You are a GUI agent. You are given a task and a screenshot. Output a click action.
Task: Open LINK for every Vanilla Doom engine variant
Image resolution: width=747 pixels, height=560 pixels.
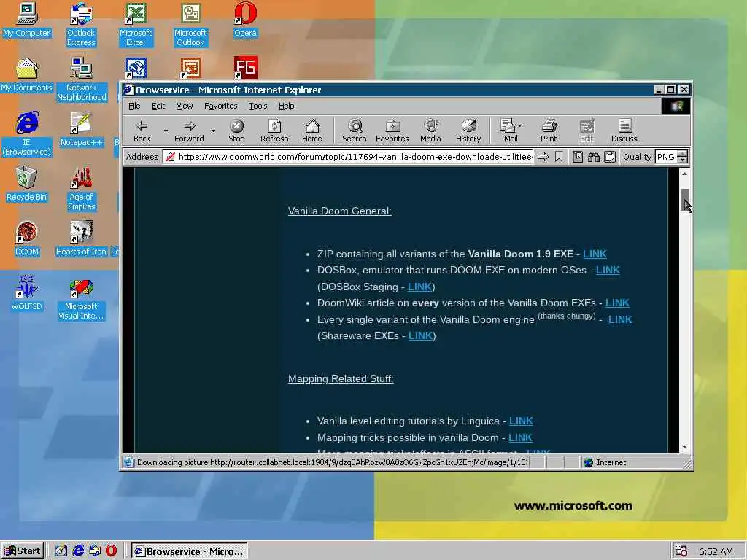pyautogui.click(x=620, y=319)
